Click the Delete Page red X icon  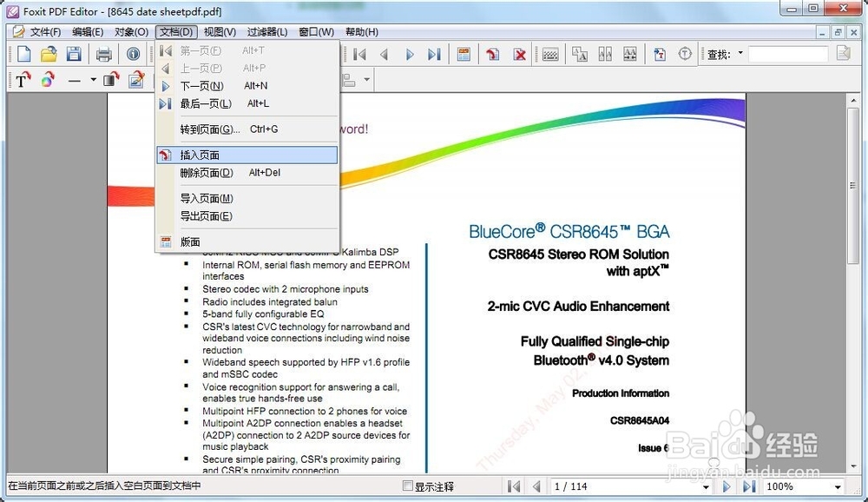[x=519, y=55]
